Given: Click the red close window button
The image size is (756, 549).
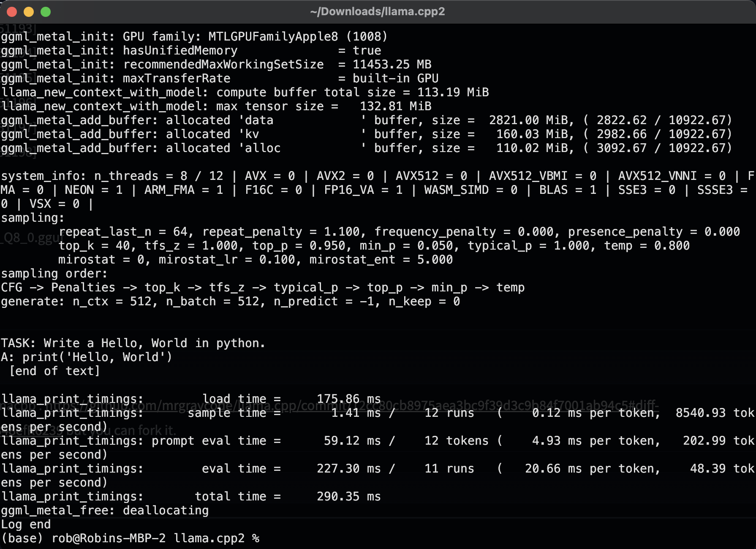Looking at the screenshot, I should tap(12, 12).
